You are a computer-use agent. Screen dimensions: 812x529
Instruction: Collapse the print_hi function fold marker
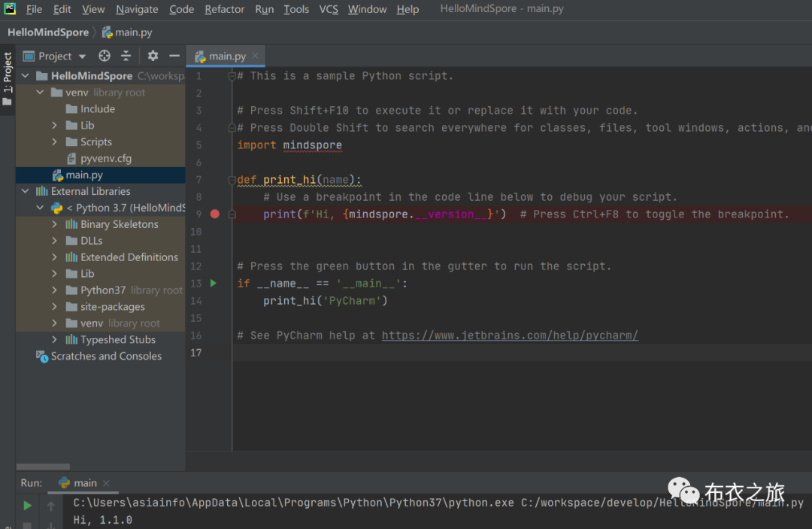(232, 180)
